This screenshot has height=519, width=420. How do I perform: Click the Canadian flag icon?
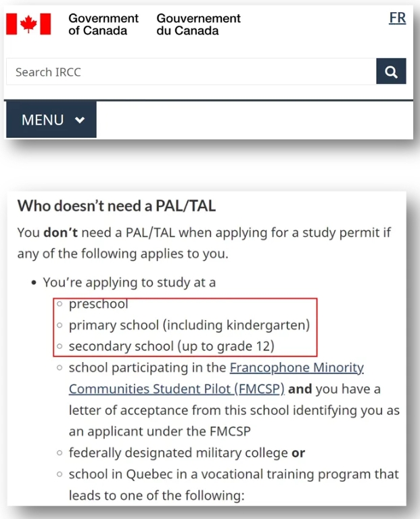click(x=28, y=24)
